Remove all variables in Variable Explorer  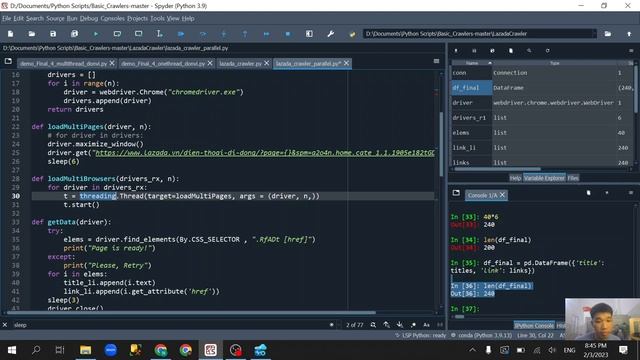point(511,51)
